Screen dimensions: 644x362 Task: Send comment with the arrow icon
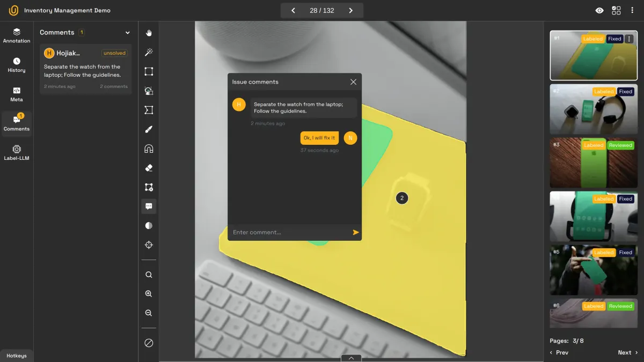[x=355, y=232]
